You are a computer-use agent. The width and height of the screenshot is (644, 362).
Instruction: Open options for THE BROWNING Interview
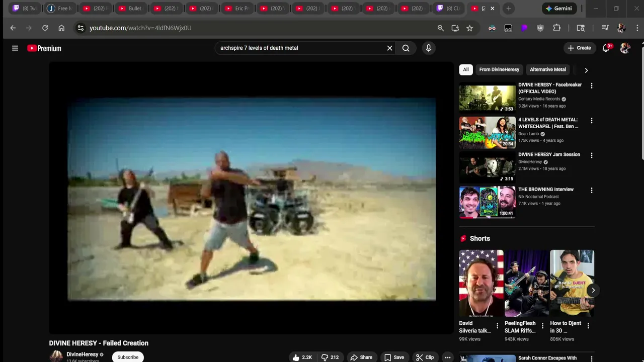click(592, 191)
